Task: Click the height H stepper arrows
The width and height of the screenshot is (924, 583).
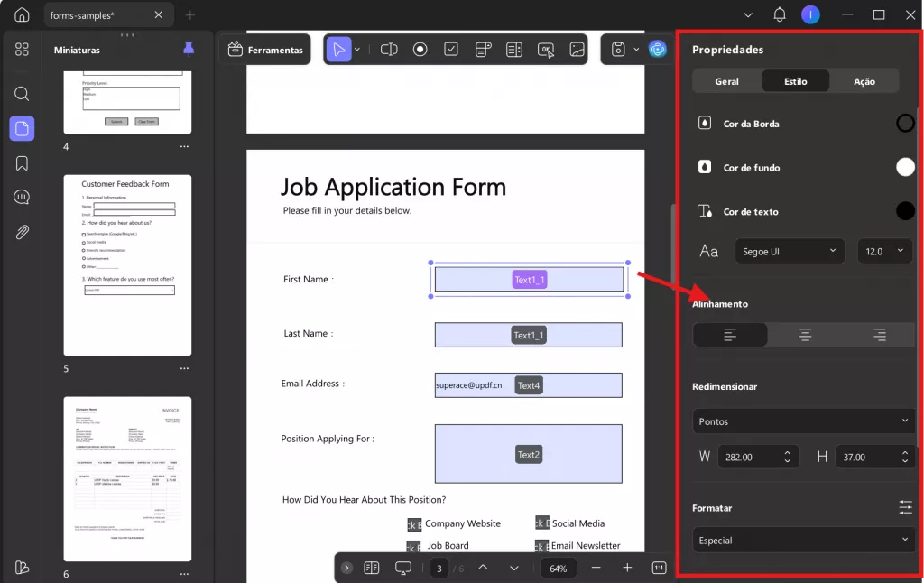Action: pos(905,457)
